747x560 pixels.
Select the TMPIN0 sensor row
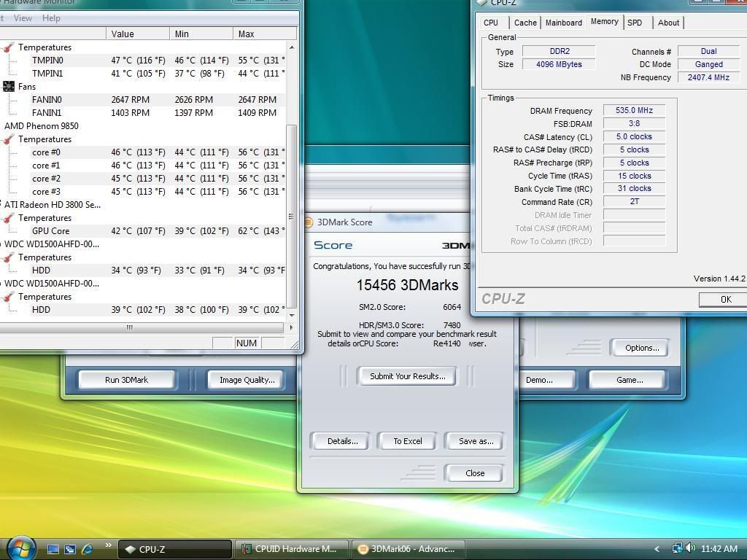143,60
